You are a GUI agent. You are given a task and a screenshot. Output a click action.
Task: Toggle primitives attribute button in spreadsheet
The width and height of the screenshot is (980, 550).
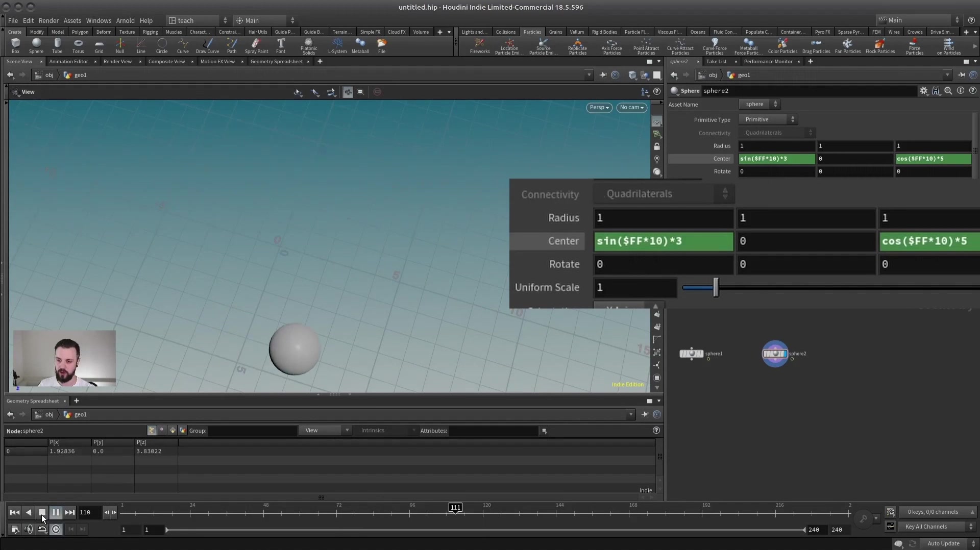[172, 431]
